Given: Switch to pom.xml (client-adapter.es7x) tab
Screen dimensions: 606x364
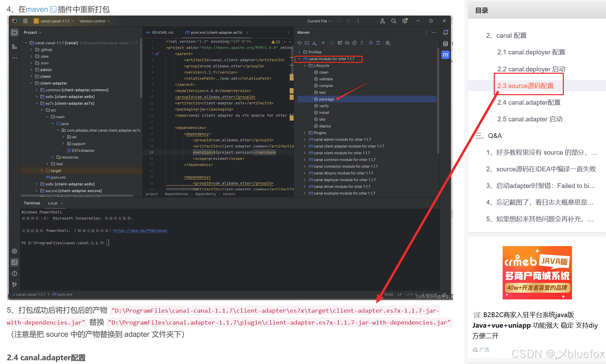Looking at the screenshot, I should point(214,33).
